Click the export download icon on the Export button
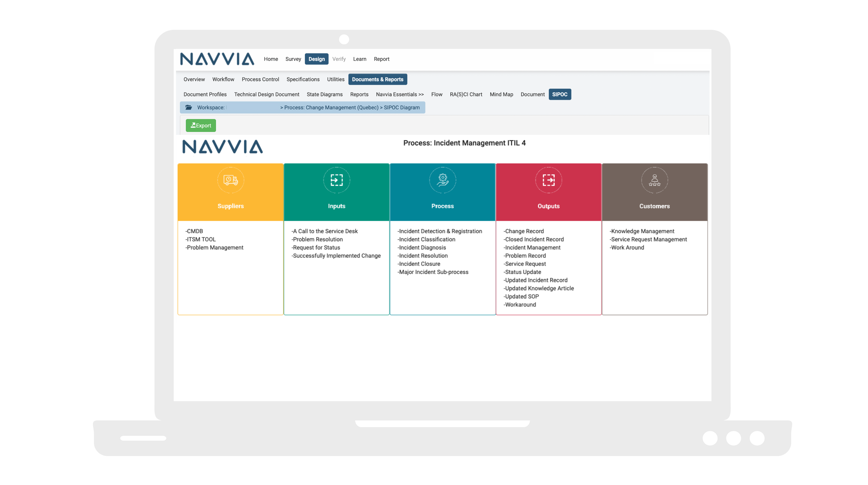Viewport: 868px width, 485px height. 193,125
